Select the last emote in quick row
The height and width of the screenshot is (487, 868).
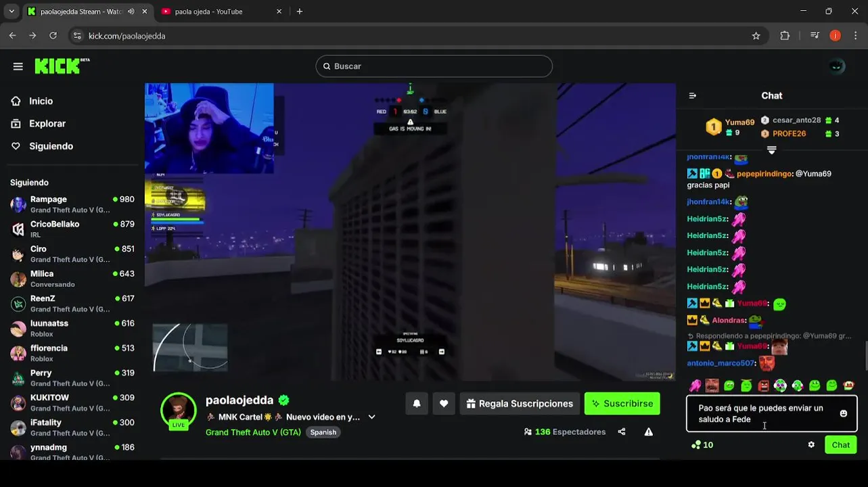point(848,386)
